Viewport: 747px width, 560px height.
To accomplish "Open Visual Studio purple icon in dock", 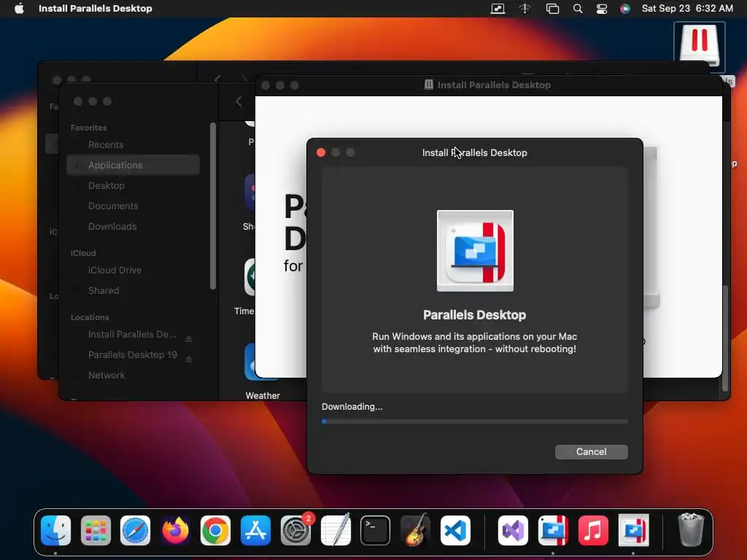I will (513, 530).
